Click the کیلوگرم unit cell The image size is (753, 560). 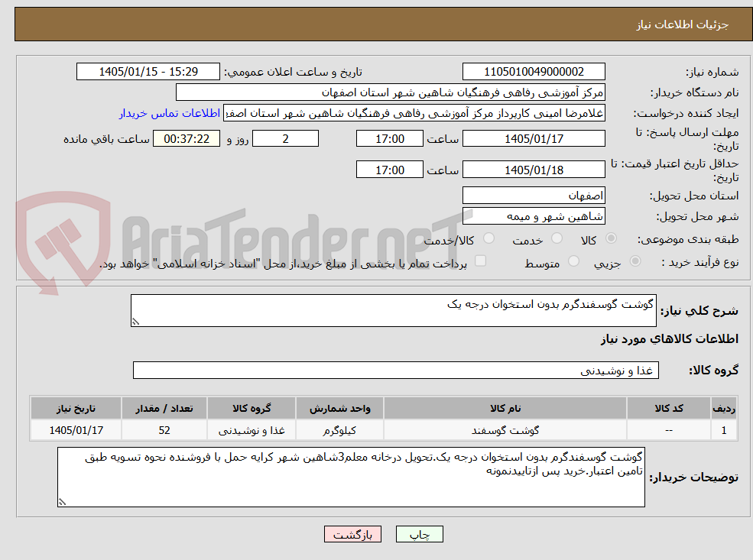[339, 430]
